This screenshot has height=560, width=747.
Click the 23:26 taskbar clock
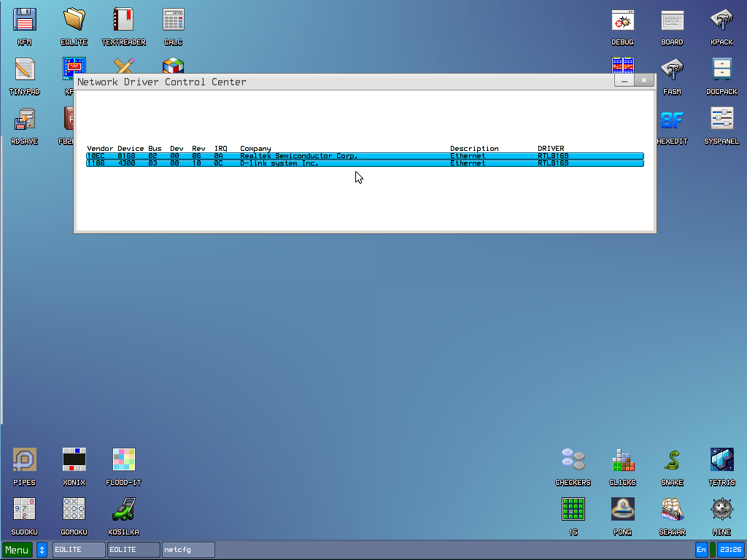pos(730,550)
